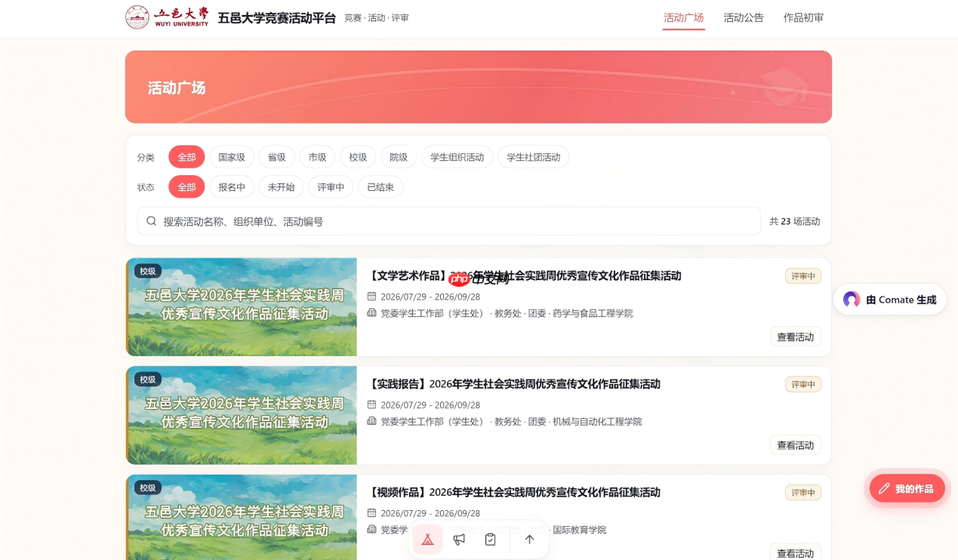Click the floating bar activity plaza icon
The image size is (958, 560).
(427, 540)
